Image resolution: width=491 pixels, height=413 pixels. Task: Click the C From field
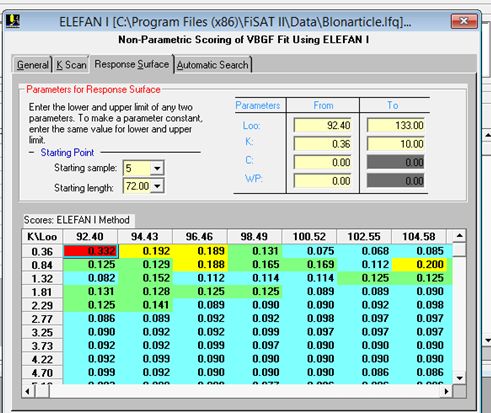click(x=322, y=162)
